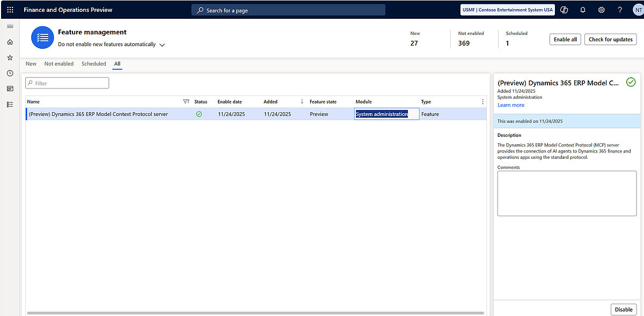This screenshot has height=316, width=644.
Task: Click the Enable all button
Action: (x=565, y=39)
